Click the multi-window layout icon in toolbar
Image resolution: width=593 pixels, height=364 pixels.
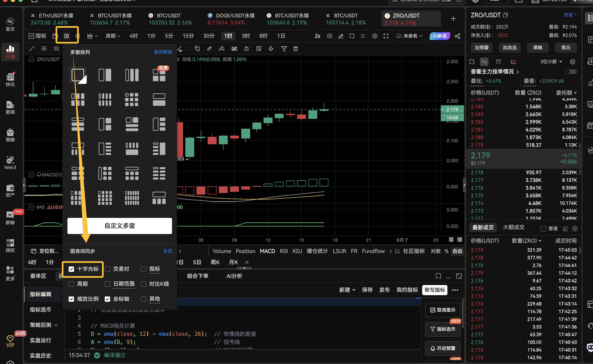pyautogui.click(x=67, y=36)
